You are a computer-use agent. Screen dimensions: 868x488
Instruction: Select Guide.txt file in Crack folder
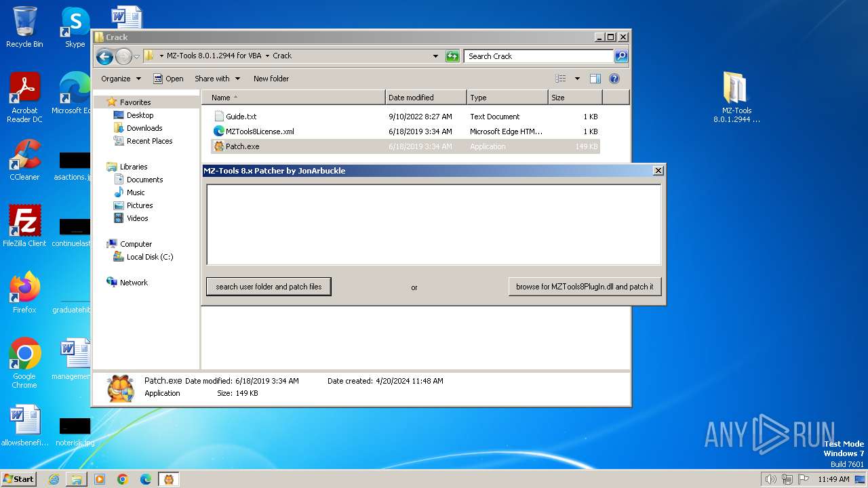(x=406, y=117)
